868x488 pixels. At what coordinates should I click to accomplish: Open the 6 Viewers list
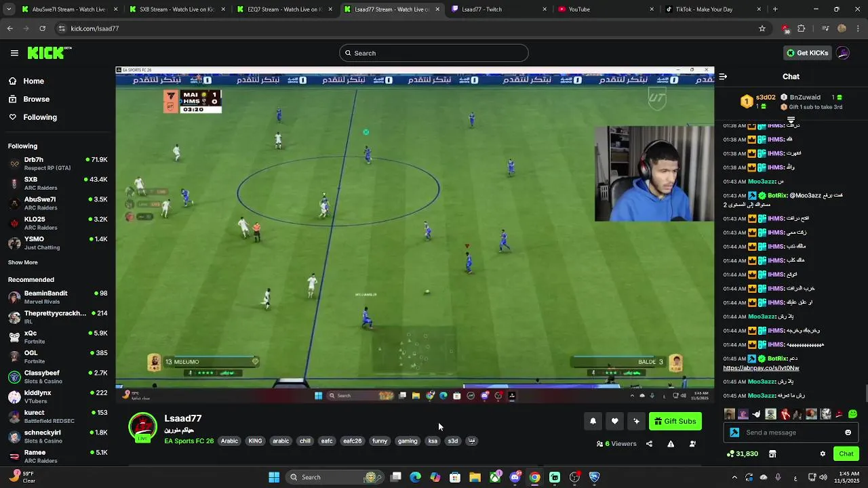(616, 444)
